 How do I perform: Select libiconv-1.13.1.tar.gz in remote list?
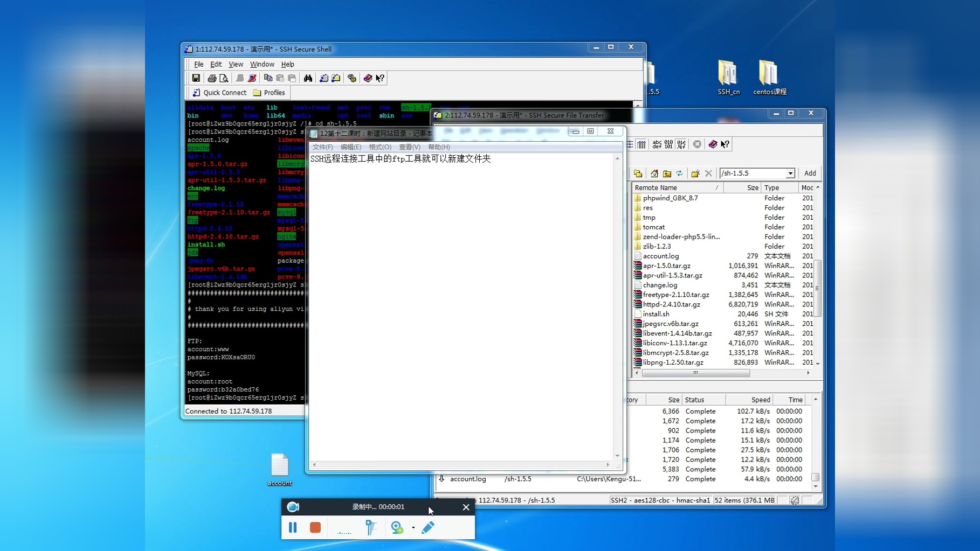pos(675,343)
